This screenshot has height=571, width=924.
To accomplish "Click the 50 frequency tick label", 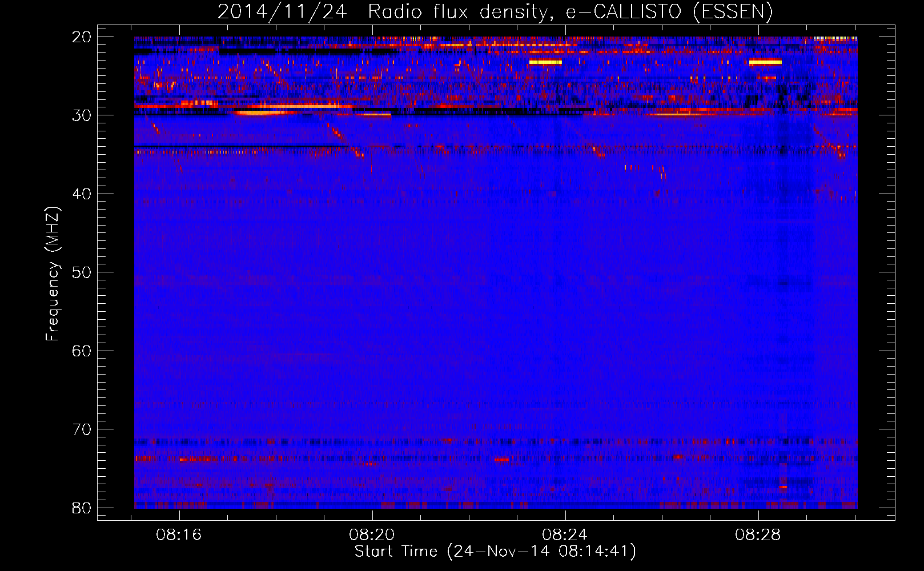I will click(82, 272).
